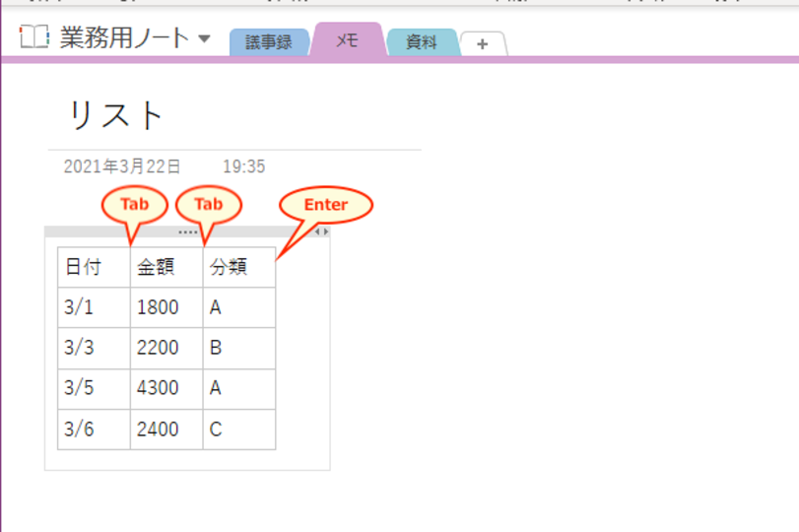
Task: Click the cell containing 3/1
Action: 95,307
